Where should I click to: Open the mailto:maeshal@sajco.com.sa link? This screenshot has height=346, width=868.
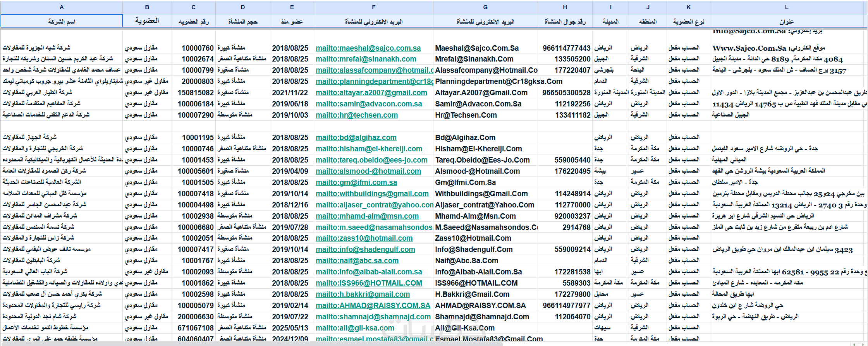click(x=368, y=48)
